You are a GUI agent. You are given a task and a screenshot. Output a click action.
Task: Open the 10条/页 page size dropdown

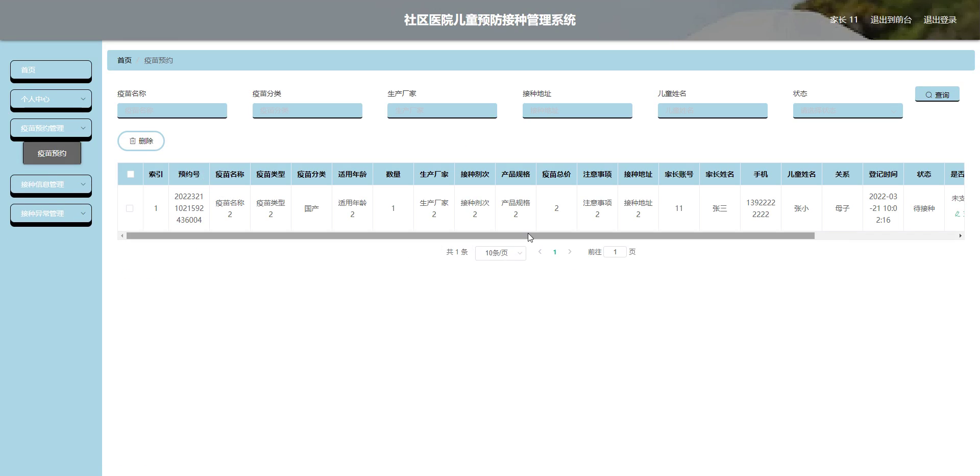(x=501, y=253)
